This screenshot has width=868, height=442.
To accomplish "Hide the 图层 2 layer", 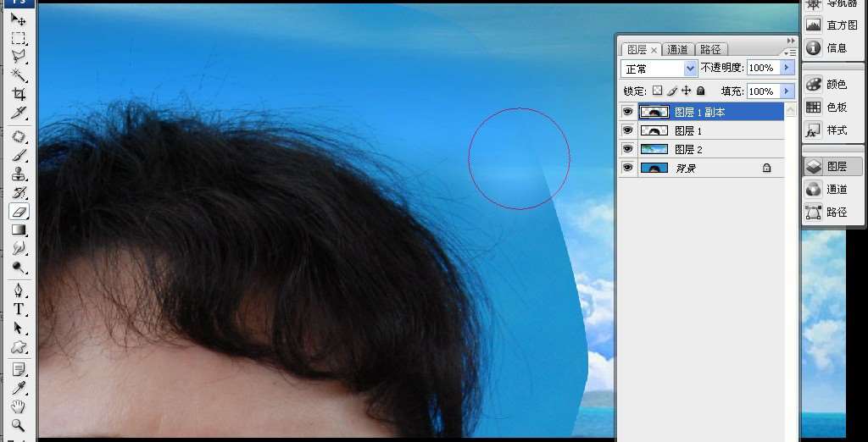I will (x=627, y=149).
